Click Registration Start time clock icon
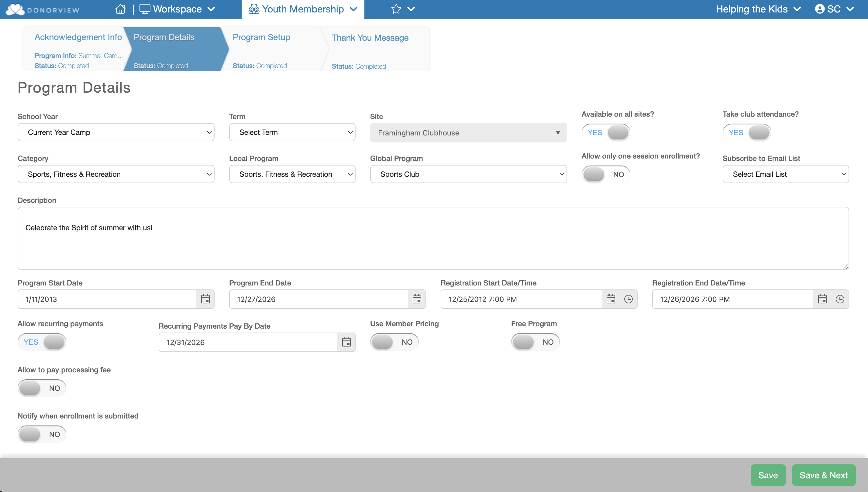The image size is (868, 492). click(x=628, y=299)
